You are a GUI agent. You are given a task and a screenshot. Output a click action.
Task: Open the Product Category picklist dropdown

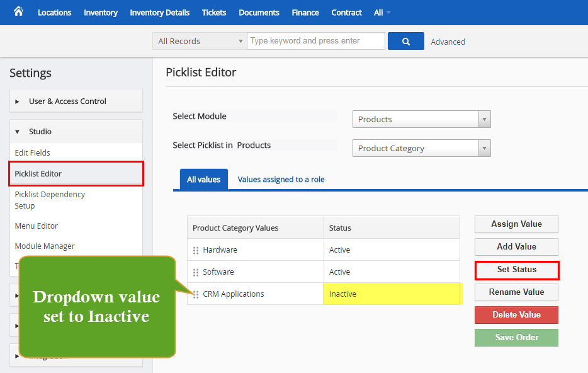(x=421, y=147)
